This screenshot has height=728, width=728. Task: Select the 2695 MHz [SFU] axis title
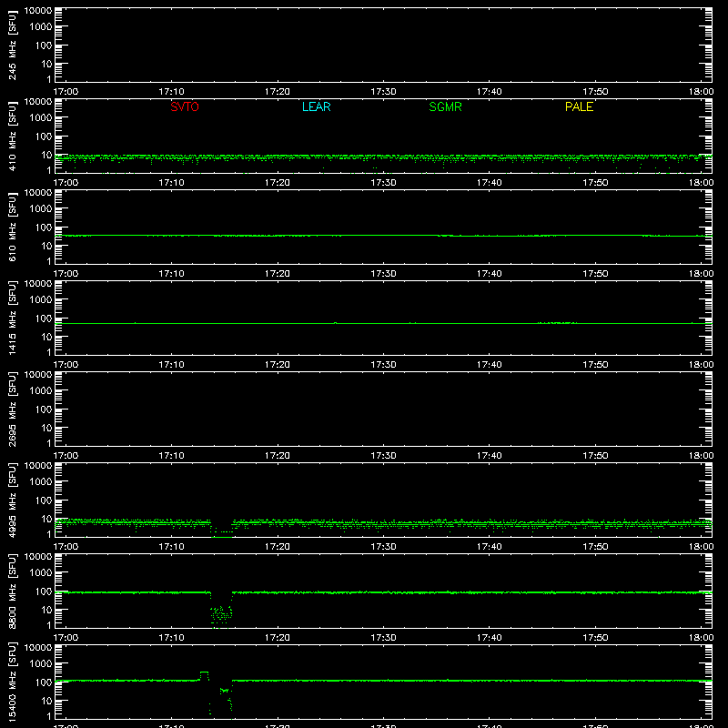click(12, 409)
